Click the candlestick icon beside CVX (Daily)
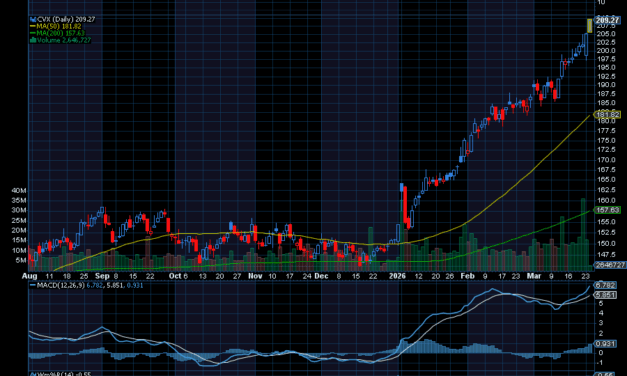 33,19
